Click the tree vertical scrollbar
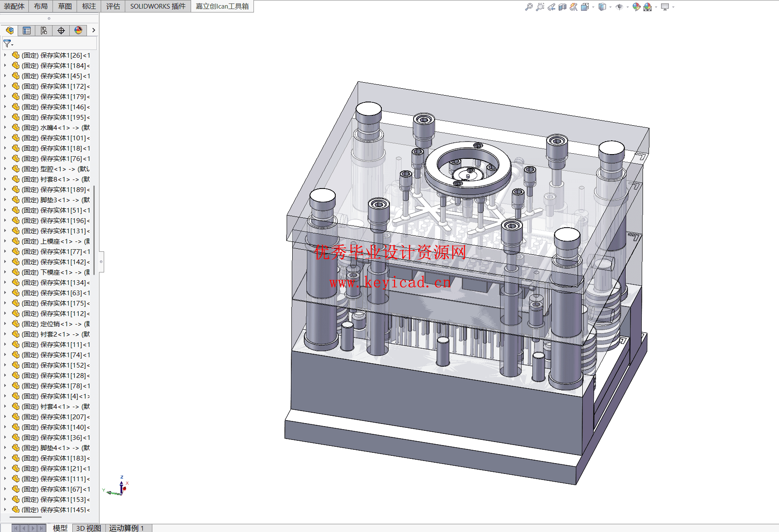The width and height of the screenshot is (779, 532). 94,230
